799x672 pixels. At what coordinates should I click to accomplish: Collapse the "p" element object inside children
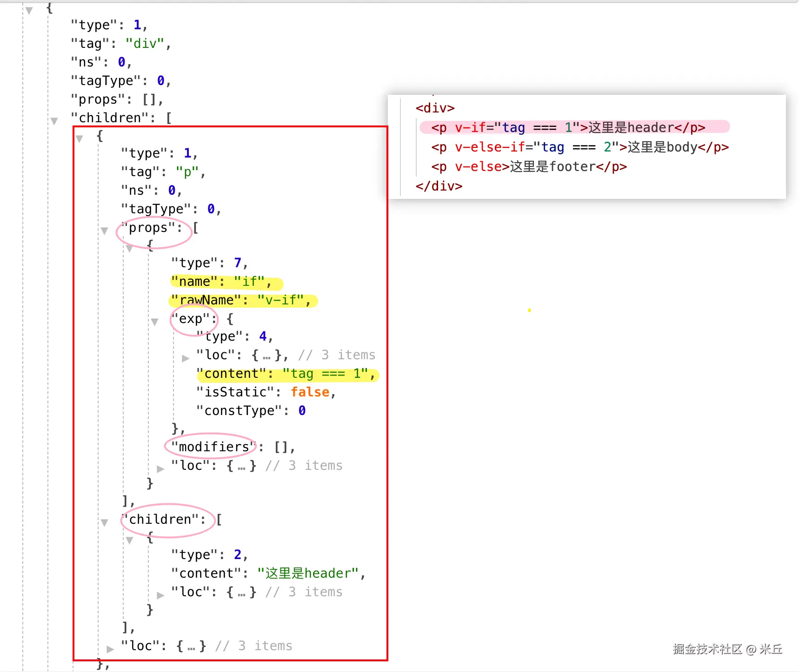[x=79, y=138]
